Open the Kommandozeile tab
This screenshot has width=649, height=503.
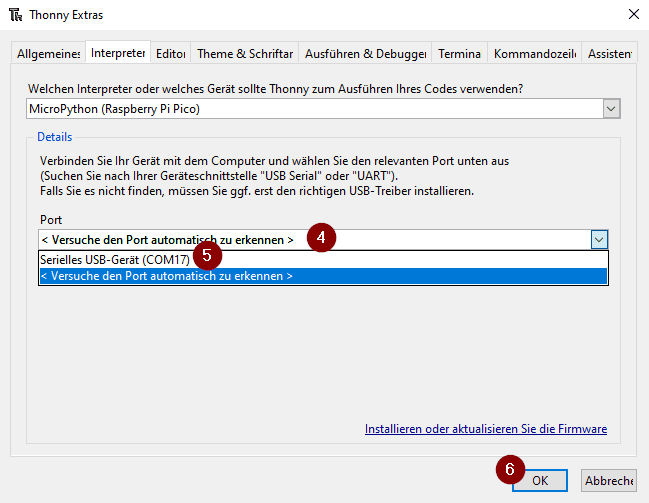(x=535, y=54)
